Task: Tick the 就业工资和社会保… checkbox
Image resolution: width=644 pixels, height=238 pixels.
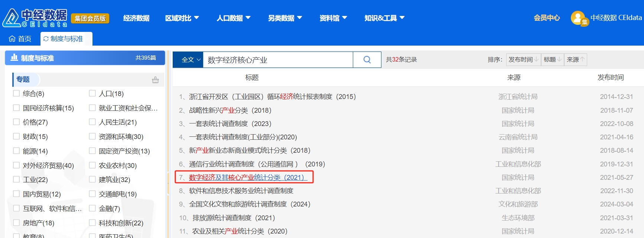Action: pyautogui.click(x=92, y=108)
